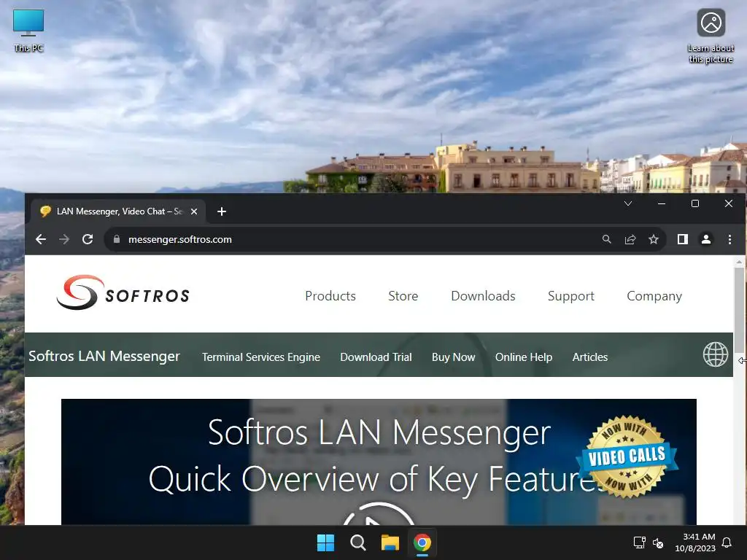Image resolution: width=747 pixels, height=560 pixels.
Task: Open the Chrome profile avatar icon
Action: [706, 239]
